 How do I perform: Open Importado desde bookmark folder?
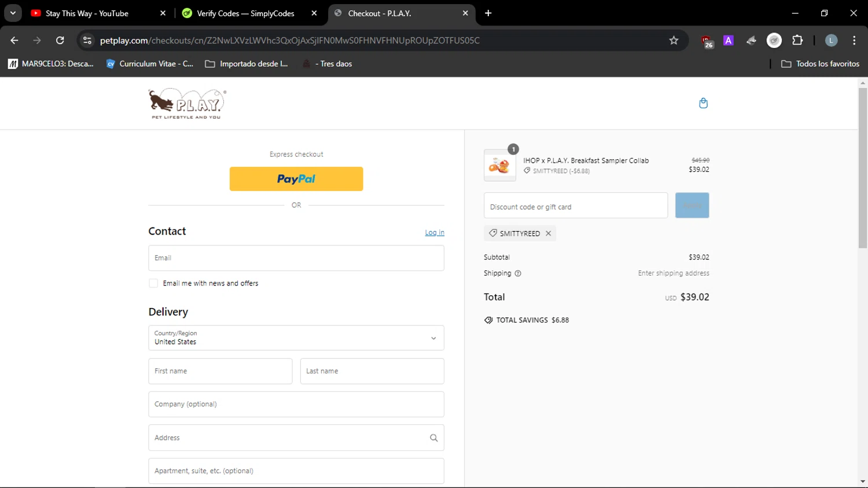click(247, 64)
